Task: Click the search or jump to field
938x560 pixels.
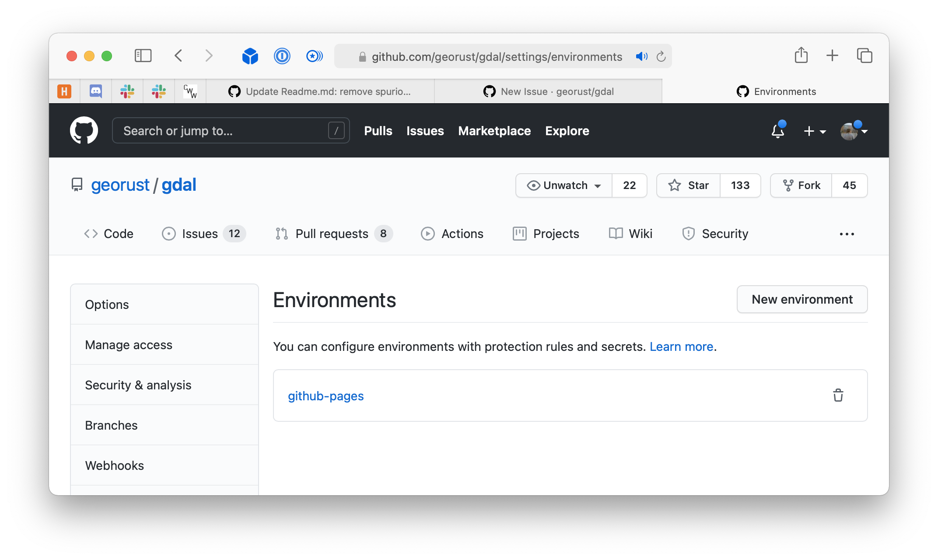Action: 231,130
